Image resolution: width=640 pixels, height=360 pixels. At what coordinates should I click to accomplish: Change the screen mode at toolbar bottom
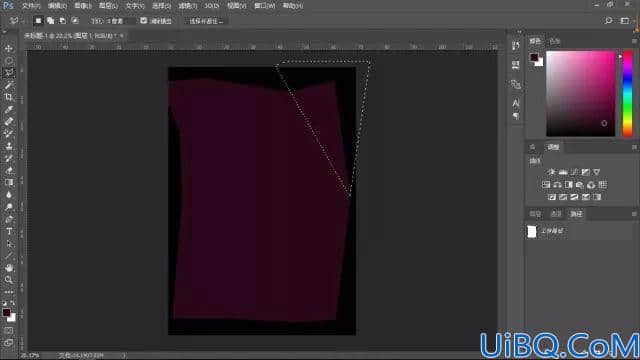(x=9, y=342)
